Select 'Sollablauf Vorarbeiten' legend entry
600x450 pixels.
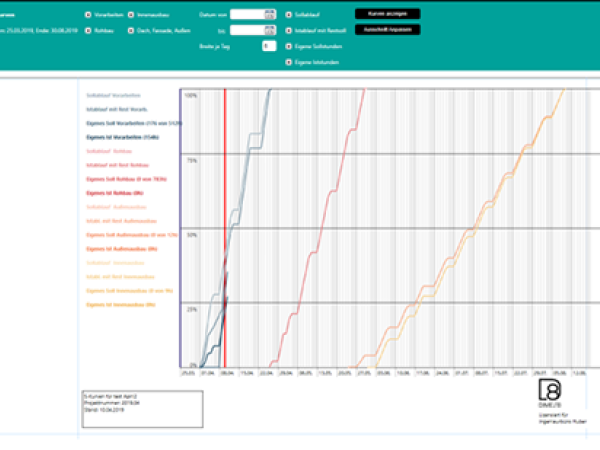(113, 95)
